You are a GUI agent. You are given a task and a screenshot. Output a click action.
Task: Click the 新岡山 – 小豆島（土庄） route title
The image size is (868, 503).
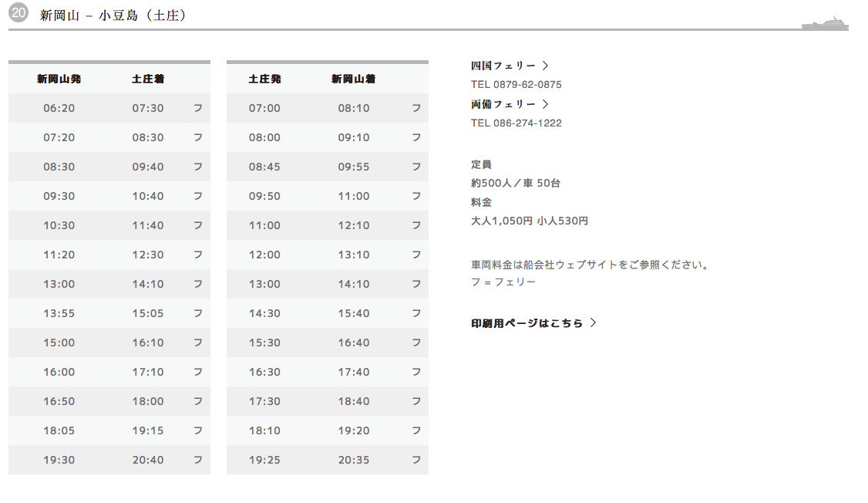(113, 15)
